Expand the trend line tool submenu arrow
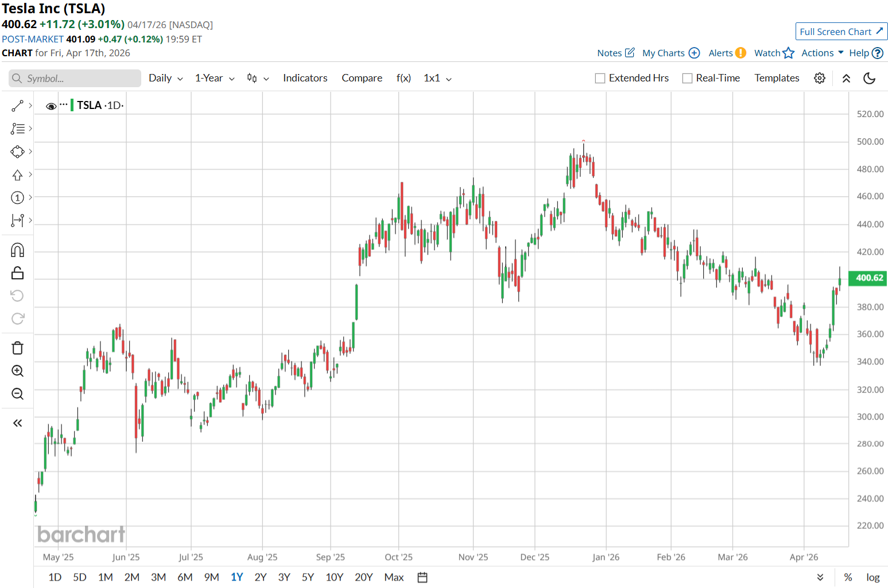 [30, 106]
